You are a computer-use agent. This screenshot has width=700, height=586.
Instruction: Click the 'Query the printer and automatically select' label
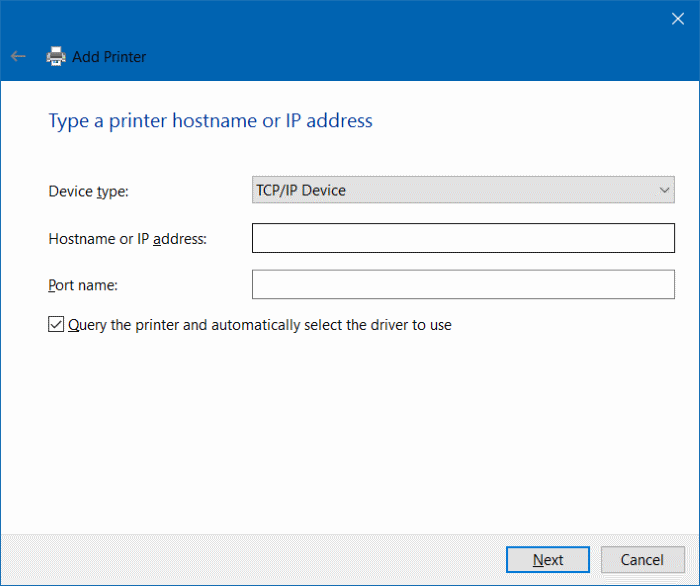click(260, 325)
